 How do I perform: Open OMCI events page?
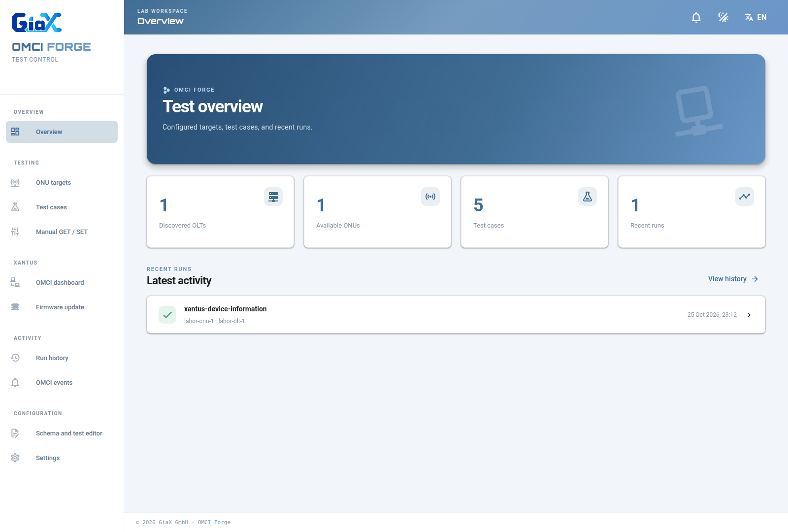coord(62,382)
